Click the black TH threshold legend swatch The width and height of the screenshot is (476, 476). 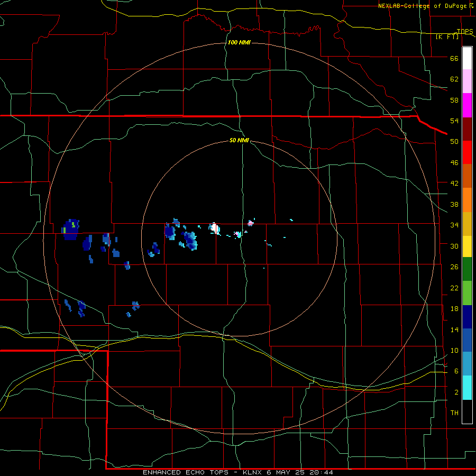coord(467,411)
